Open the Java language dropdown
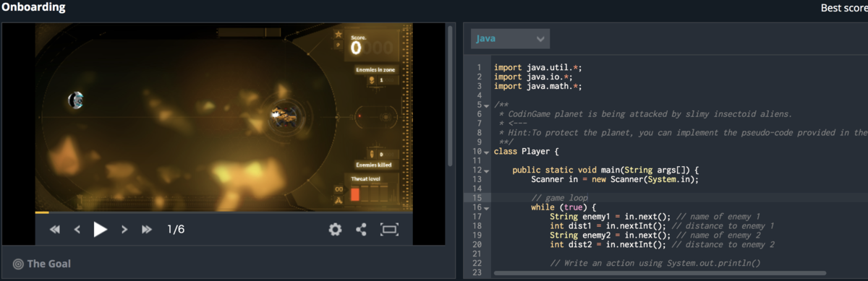868x281 pixels. tap(510, 38)
